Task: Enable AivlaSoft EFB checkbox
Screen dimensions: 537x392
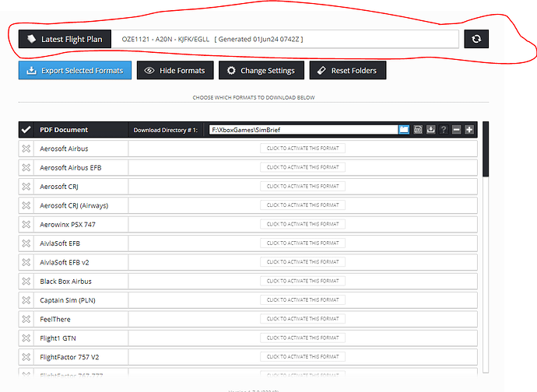Action: (26, 243)
